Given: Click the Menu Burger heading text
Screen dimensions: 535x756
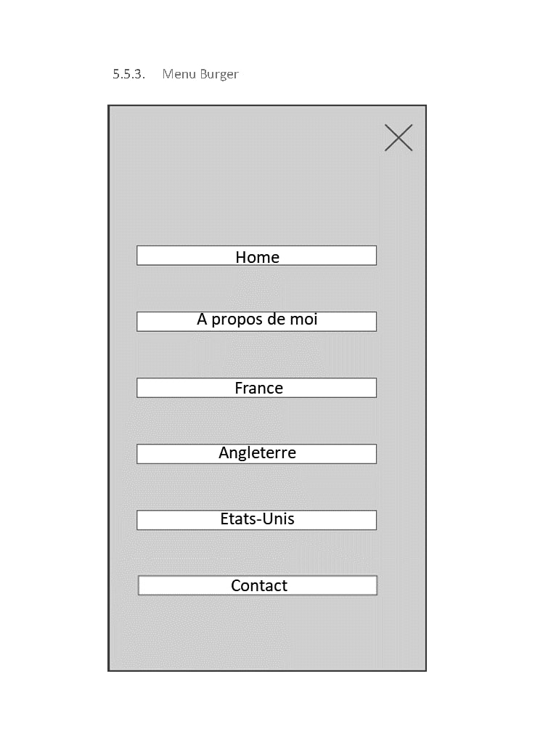Looking at the screenshot, I should (200, 74).
